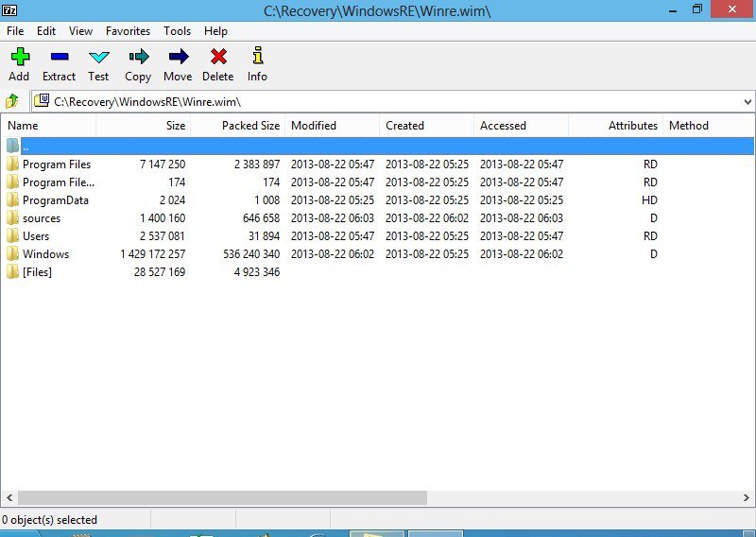Click size value '28 527 169'
Screen dimensions: 756x537
(160, 271)
